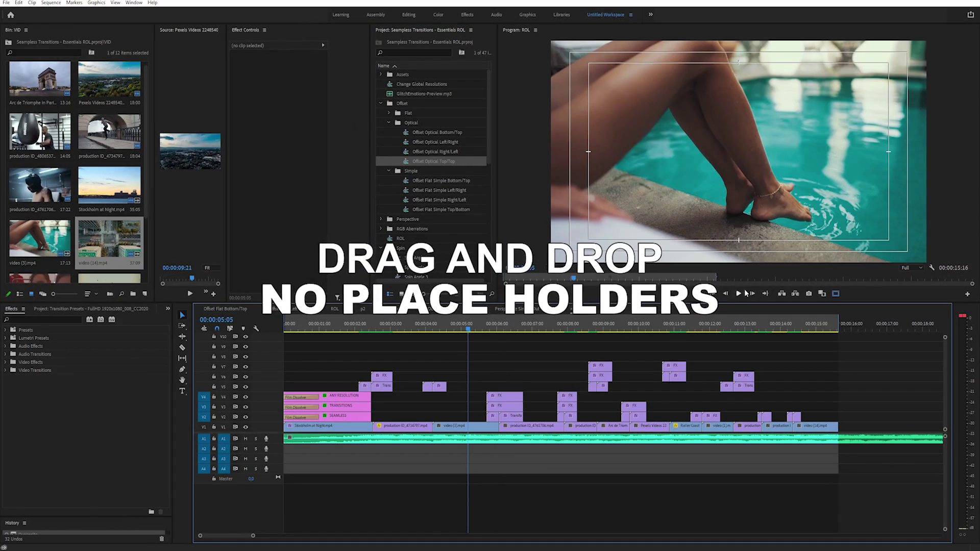The height and width of the screenshot is (551, 980).
Task: Toggle visibility eye of track V6
Action: [x=246, y=377]
